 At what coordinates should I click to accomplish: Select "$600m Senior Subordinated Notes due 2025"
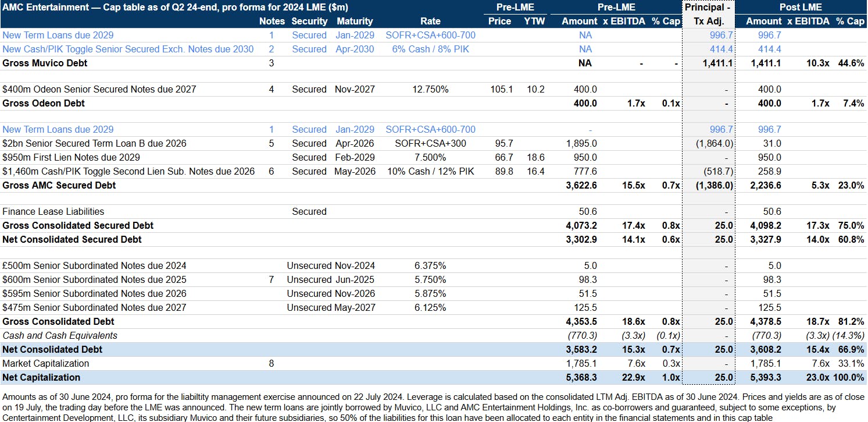click(94, 279)
